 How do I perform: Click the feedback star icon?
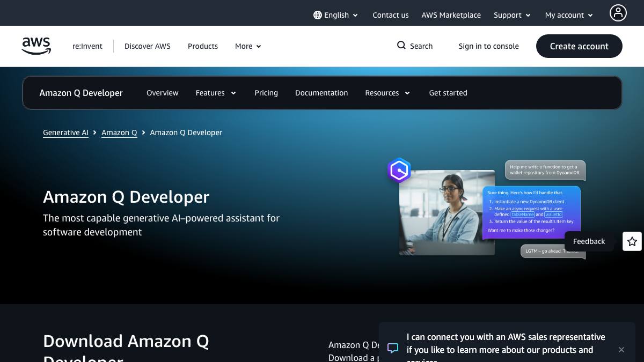pos(632,241)
